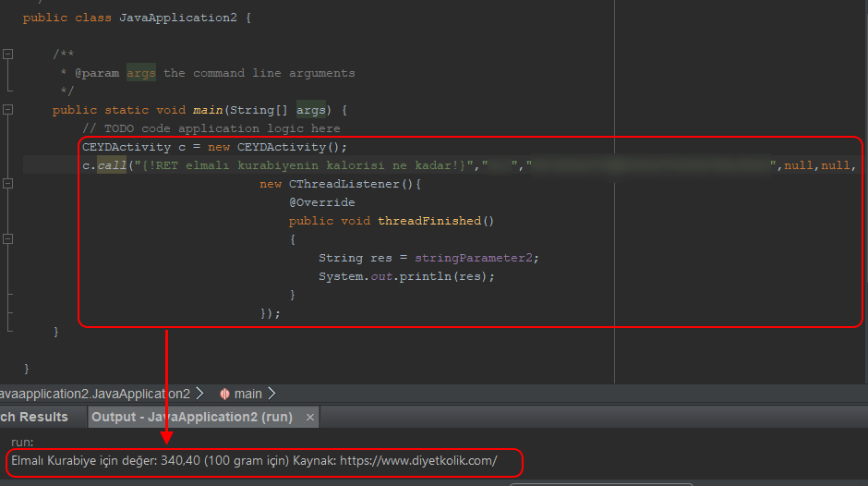Click the TODO comment line
The image size is (868, 486).
pos(211,128)
